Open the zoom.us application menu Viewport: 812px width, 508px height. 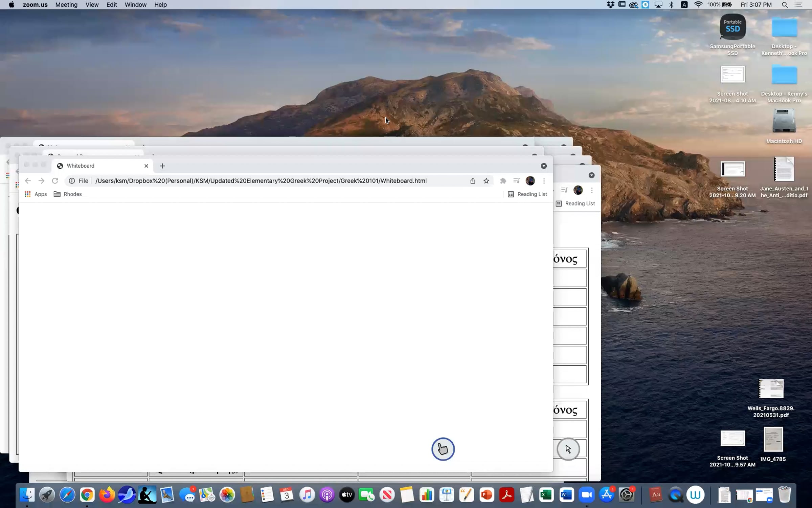[x=35, y=5]
